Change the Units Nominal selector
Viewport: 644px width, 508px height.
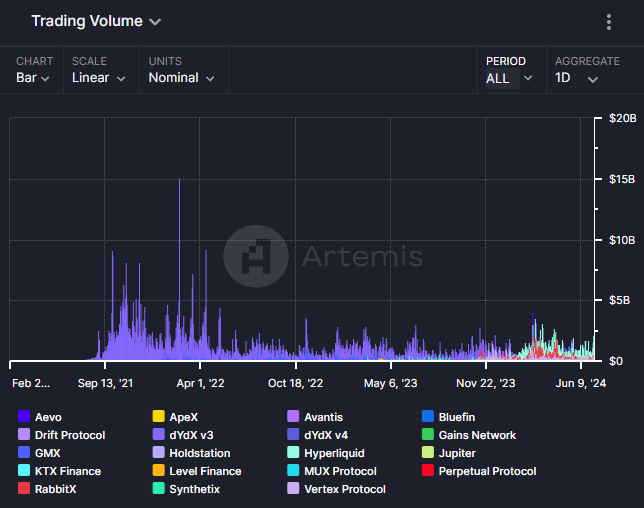click(181, 78)
